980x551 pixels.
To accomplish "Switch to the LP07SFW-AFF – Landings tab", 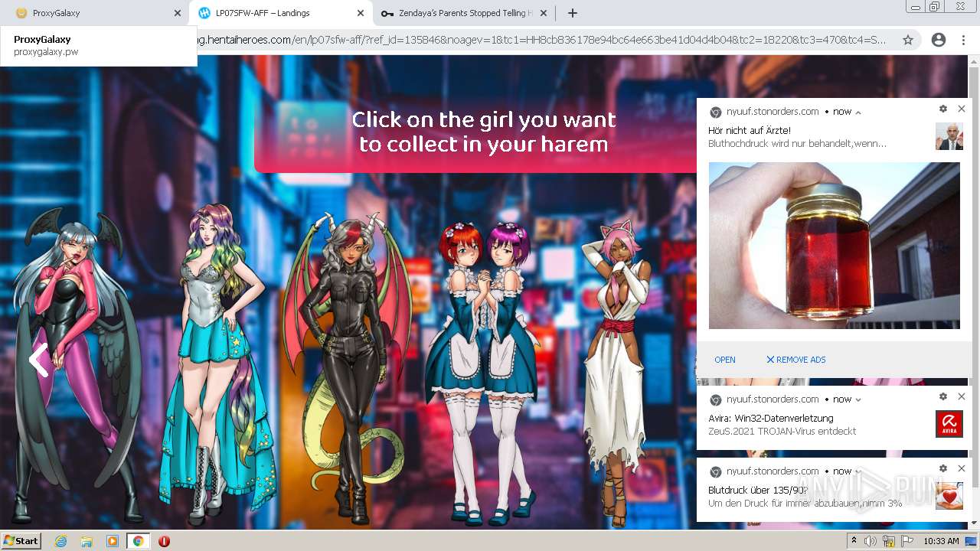I will [280, 13].
